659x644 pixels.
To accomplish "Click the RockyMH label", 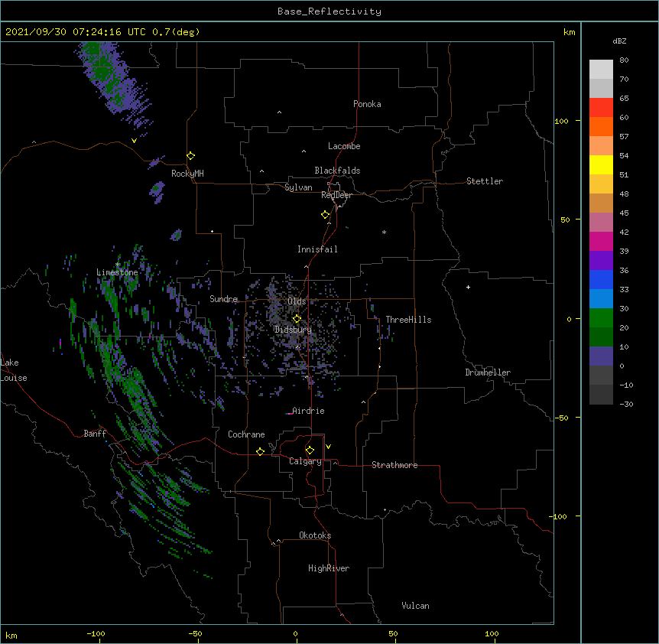I will tap(187, 174).
